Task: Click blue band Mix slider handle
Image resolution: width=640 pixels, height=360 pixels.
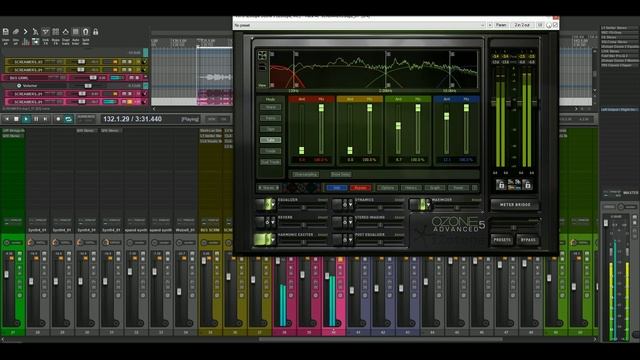Action: point(466,108)
